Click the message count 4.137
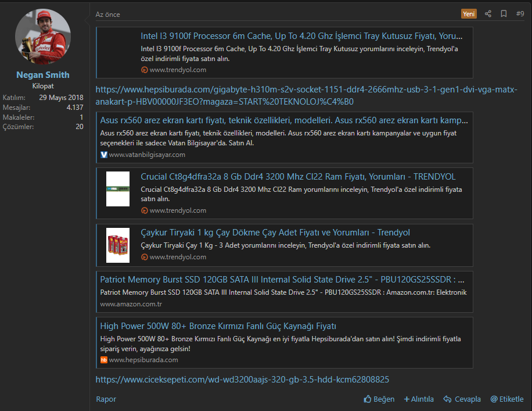The image size is (532, 411). (x=75, y=108)
